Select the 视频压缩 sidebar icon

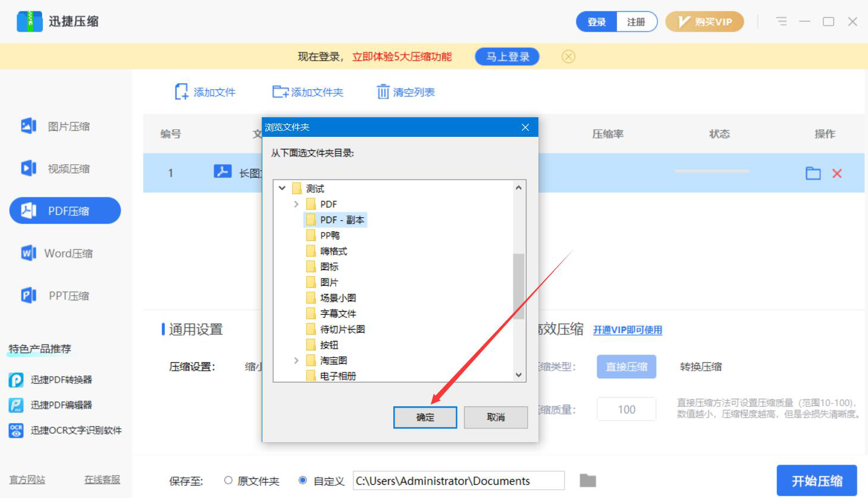pyautogui.click(x=29, y=168)
